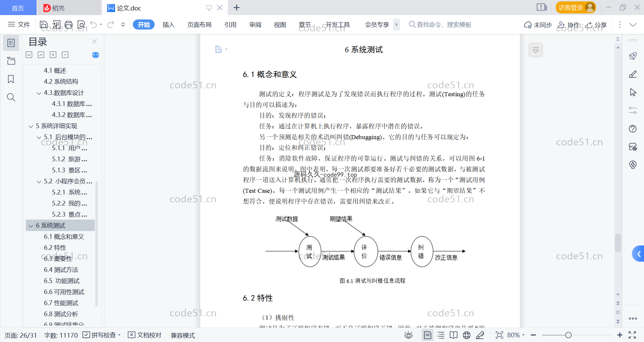644x342 pixels.
Task: Open Print Preview icon
Action: click(x=81, y=24)
